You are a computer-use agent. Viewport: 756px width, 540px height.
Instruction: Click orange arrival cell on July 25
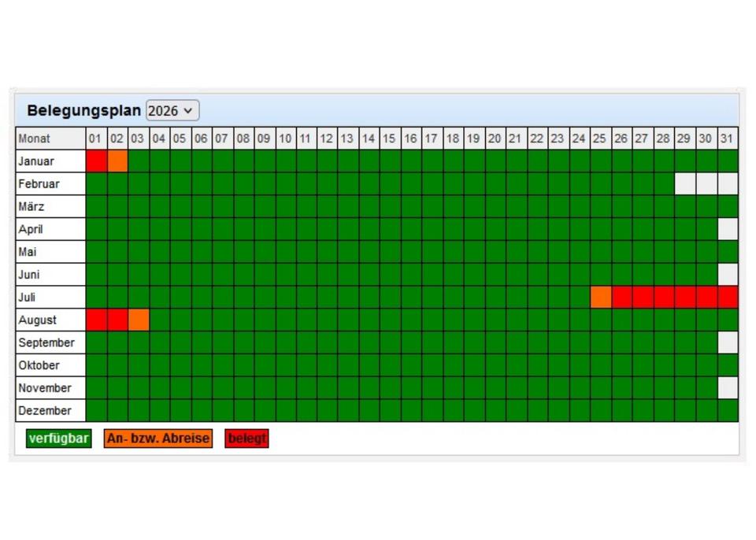coord(600,298)
